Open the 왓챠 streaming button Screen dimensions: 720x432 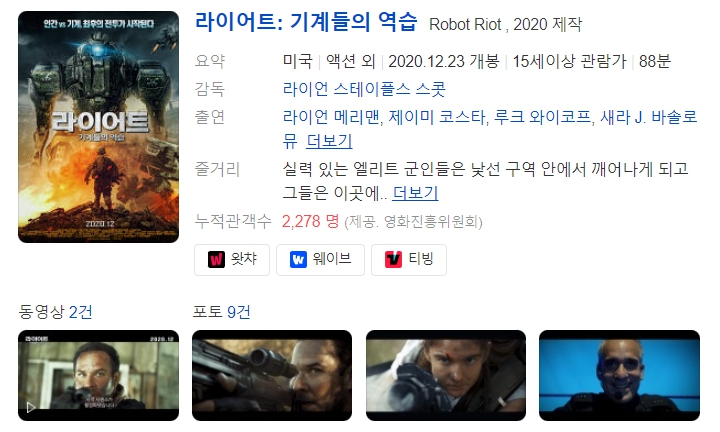(232, 260)
